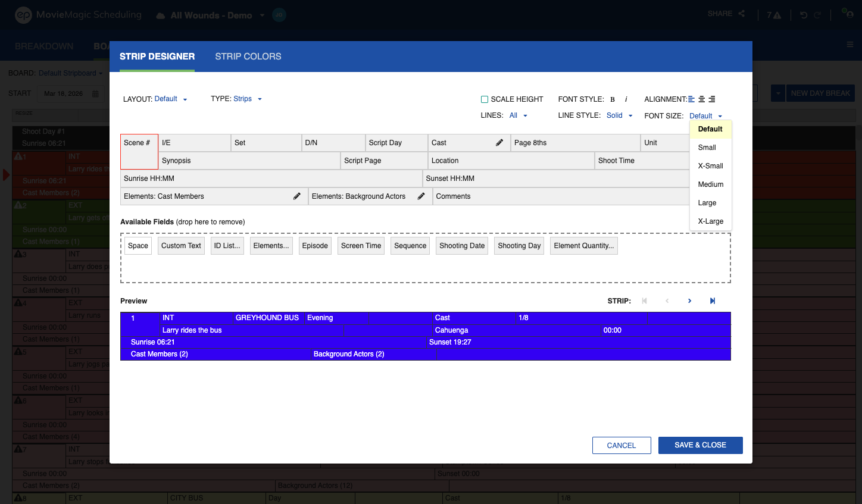Open the Layout Default dropdown
Viewport: 862px width, 504px height.
click(x=171, y=99)
